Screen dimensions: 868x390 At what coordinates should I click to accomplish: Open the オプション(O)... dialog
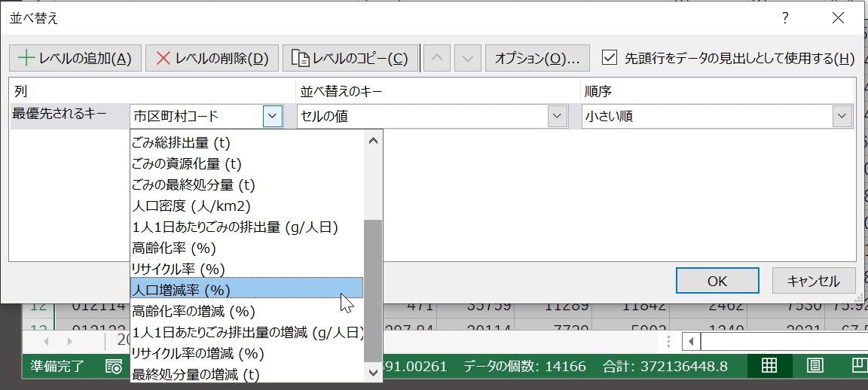click(537, 59)
